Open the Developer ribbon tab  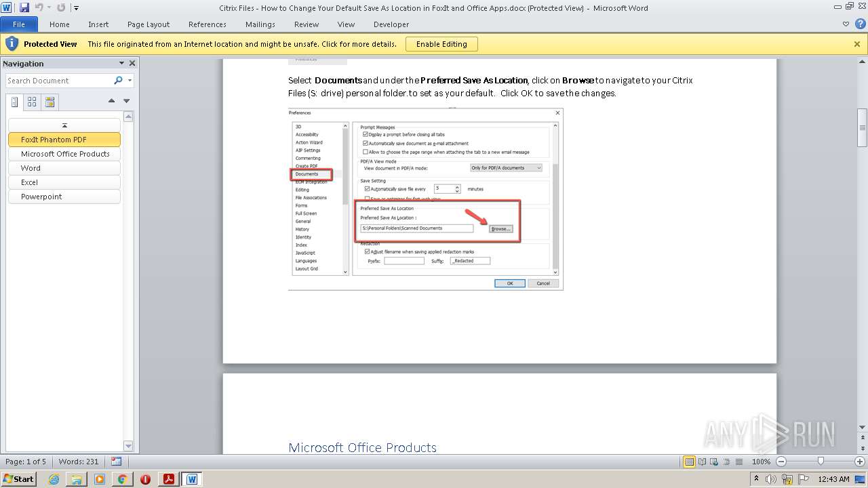[x=391, y=24]
